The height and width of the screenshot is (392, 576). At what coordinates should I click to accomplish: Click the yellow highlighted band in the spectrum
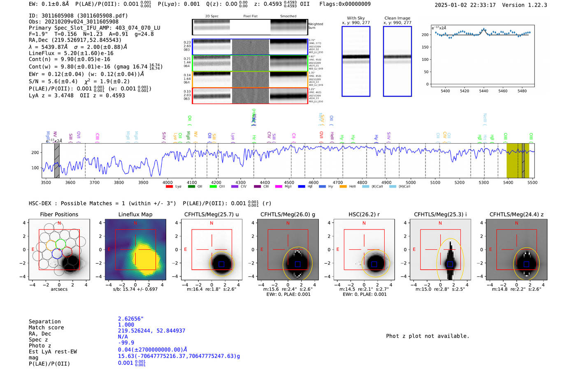click(518, 160)
